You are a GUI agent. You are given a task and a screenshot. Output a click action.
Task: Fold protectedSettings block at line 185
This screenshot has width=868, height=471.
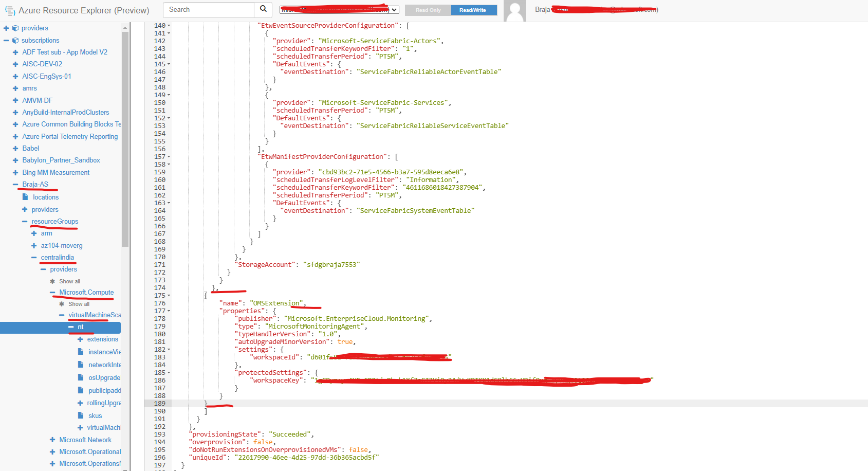(169, 373)
